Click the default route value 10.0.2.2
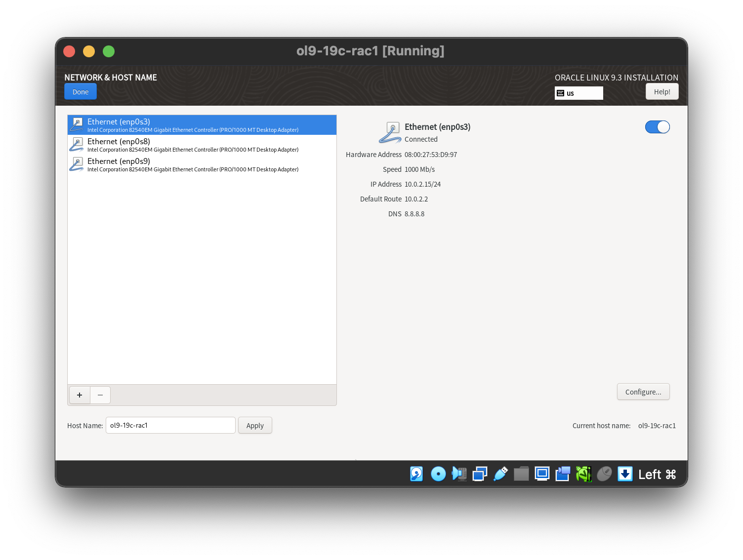 [416, 199]
